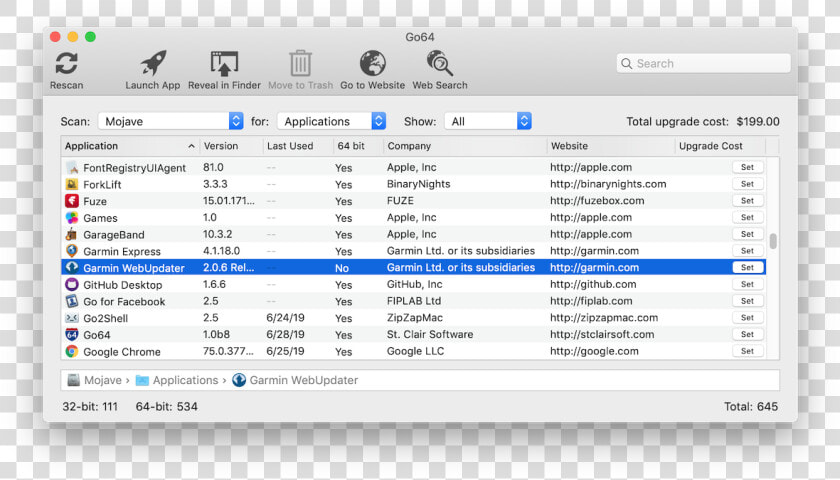Image resolution: width=840 pixels, height=480 pixels.
Task: Click the GitHub Desktop app icon
Action: click(72, 284)
